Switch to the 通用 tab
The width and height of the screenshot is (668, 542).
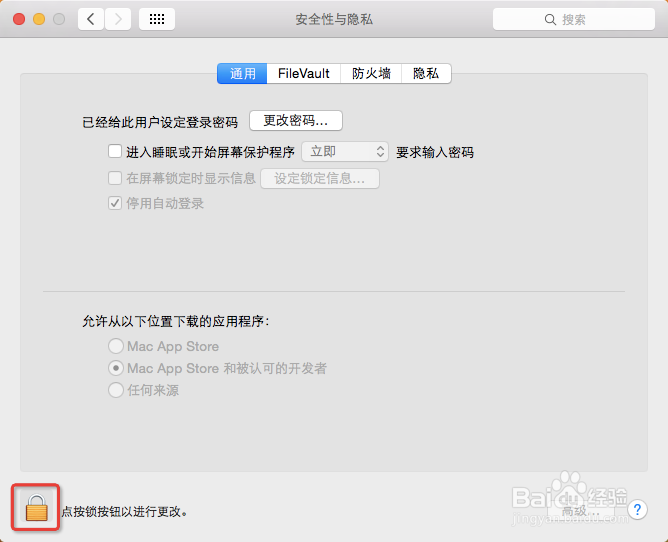[x=242, y=74]
